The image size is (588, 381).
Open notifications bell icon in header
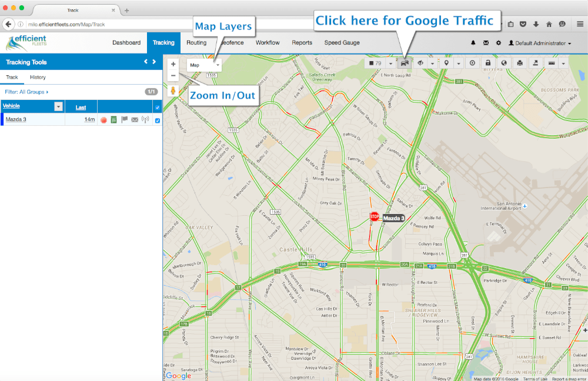click(x=473, y=43)
